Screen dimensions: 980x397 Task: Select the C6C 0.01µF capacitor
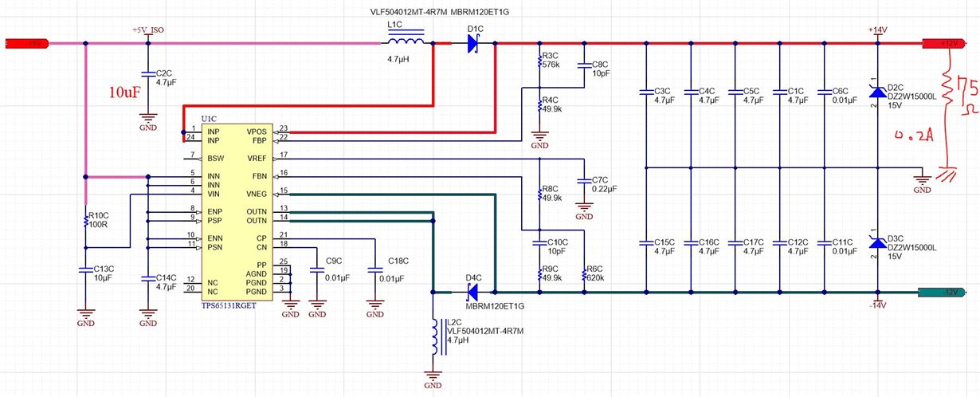click(824, 94)
